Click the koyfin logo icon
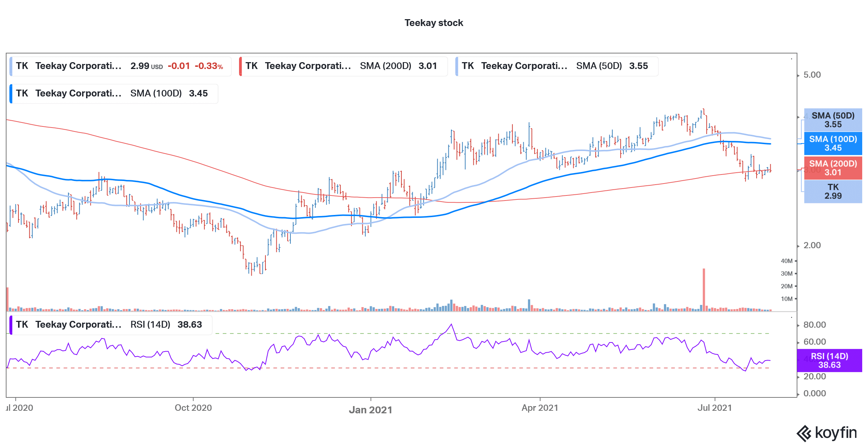This screenshot has width=868, height=448. pyautogui.click(x=804, y=433)
